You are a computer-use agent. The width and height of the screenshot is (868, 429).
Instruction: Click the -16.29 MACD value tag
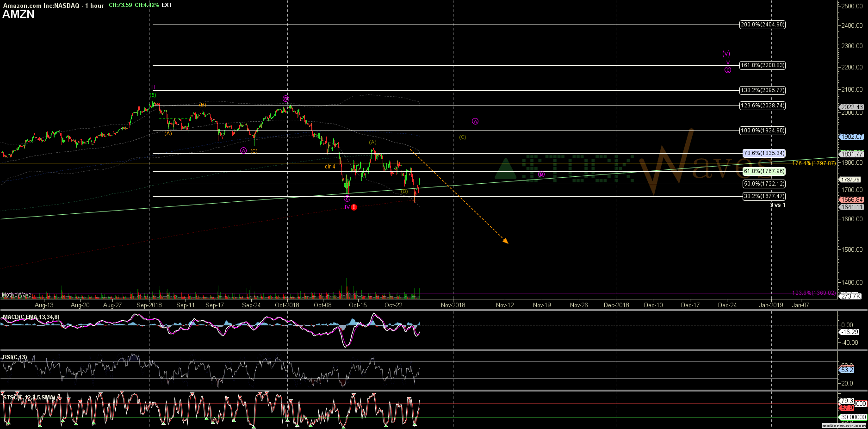[850, 332]
